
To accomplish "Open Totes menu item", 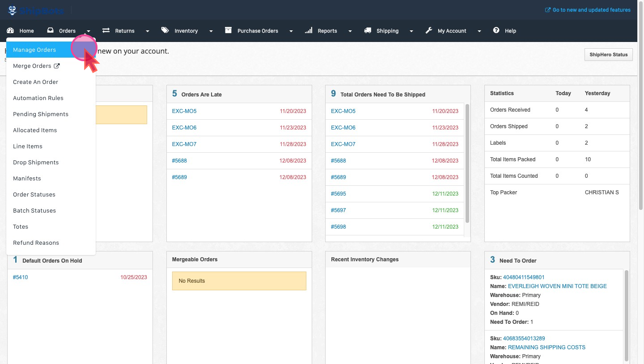I will (x=51, y=226).
